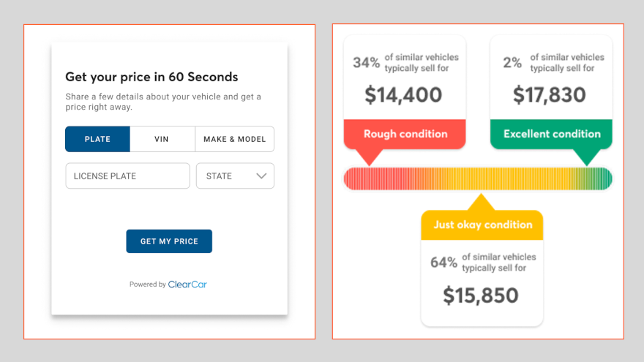Click the ClearCar logo link

point(187,284)
